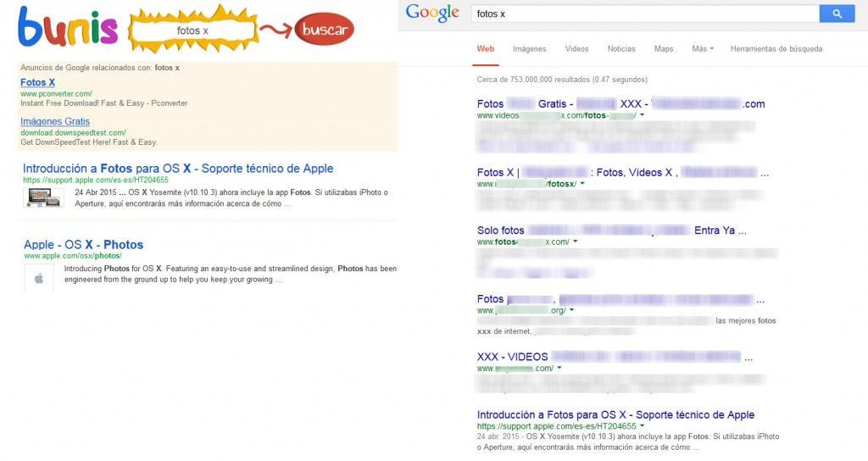Expand the arrow beside the Solo fotos result URL
The width and height of the screenshot is (868, 461).
pyautogui.click(x=576, y=242)
